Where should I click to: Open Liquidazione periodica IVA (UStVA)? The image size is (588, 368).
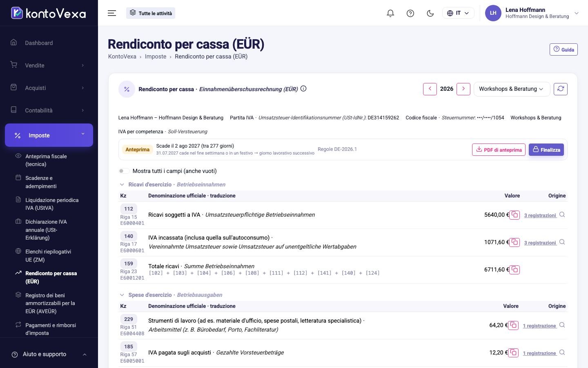pos(49,204)
